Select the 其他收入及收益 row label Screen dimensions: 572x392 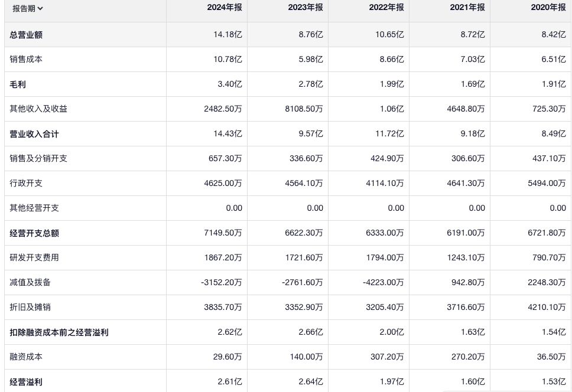[38, 109]
